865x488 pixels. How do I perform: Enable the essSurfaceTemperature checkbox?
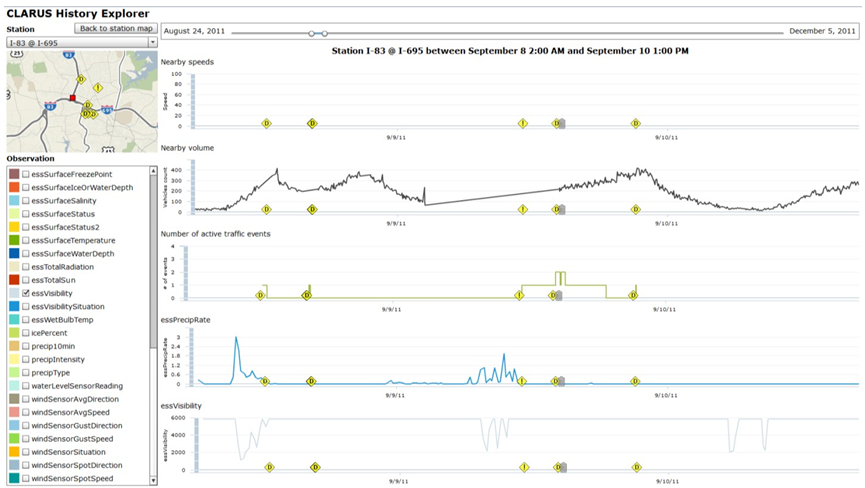pyautogui.click(x=26, y=241)
